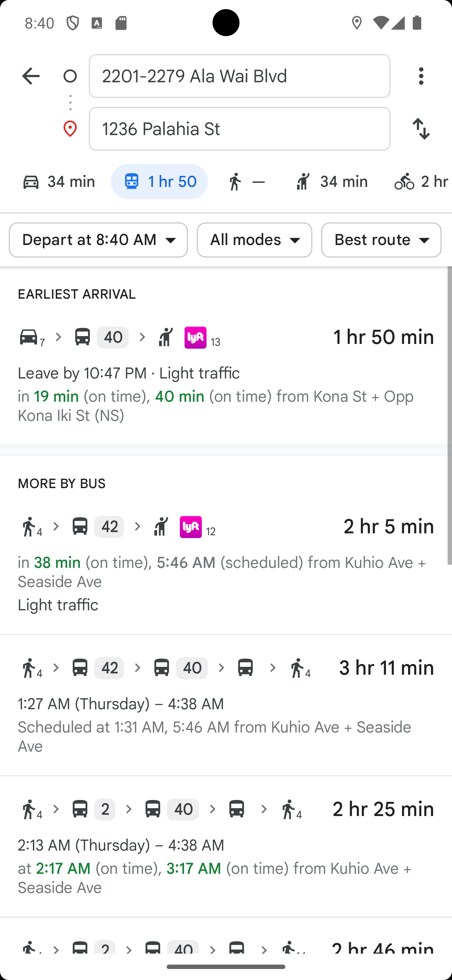Image resolution: width=452 pixels, height=980 pixels.
Task: Select the transit 1 hr 50 tab
Action: (x=159, y=182)
